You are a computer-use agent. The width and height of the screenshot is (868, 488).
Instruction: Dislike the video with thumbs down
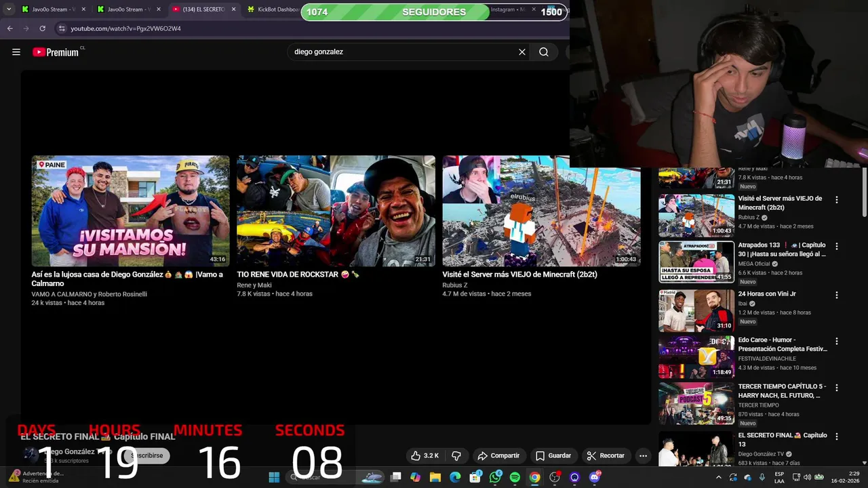[456, 455]
